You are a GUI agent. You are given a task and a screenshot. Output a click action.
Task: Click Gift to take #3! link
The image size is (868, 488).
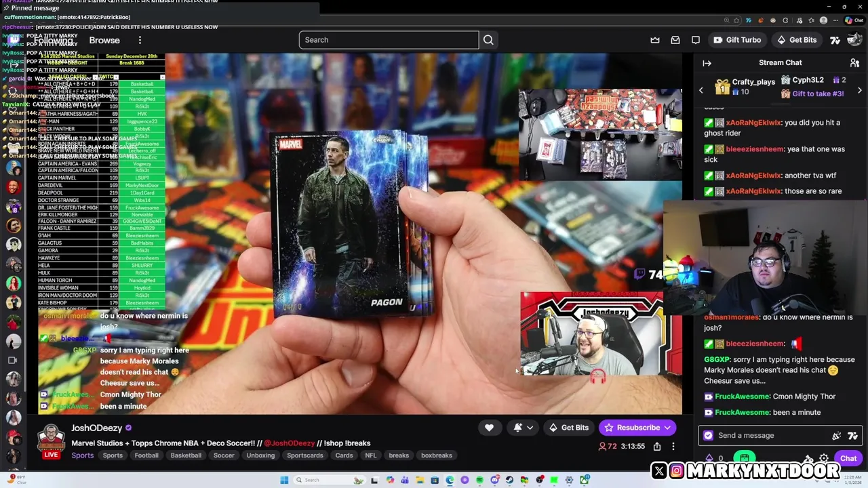817,94
